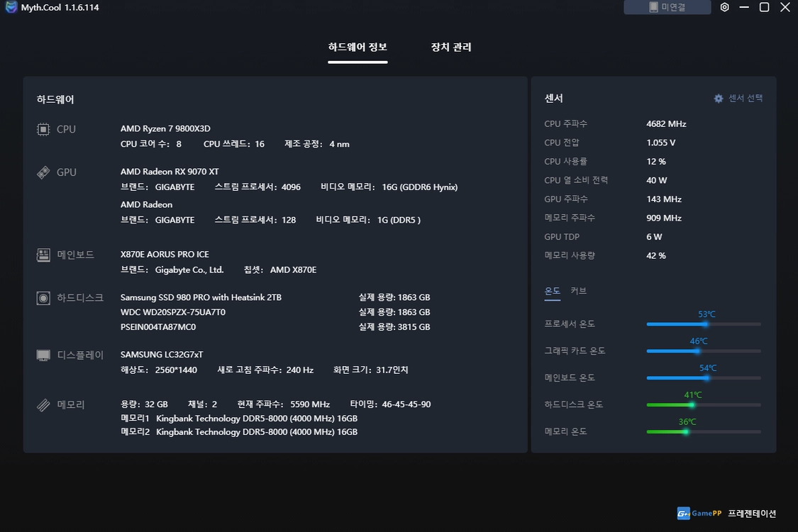Click the 메모리 사용량 42 % value
This screenshot has height=532, width=798.
pos(656,255)
